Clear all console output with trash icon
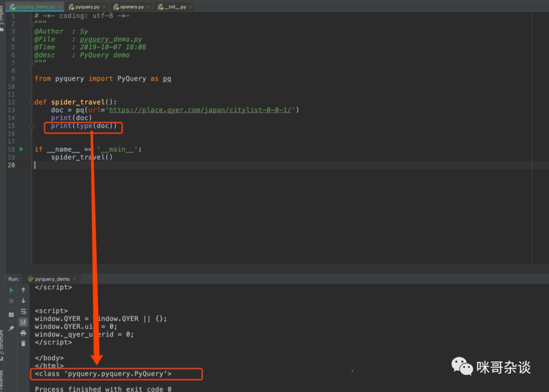 pyautogui.click(x=23, y=343)
